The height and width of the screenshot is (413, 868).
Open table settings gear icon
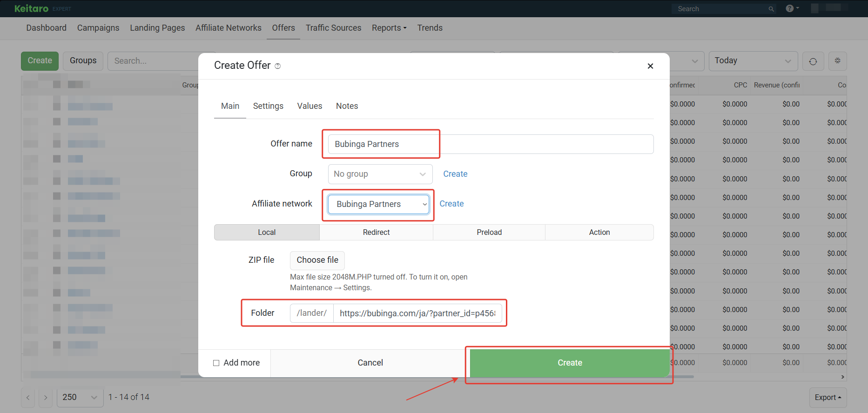(x=837, y=61)
